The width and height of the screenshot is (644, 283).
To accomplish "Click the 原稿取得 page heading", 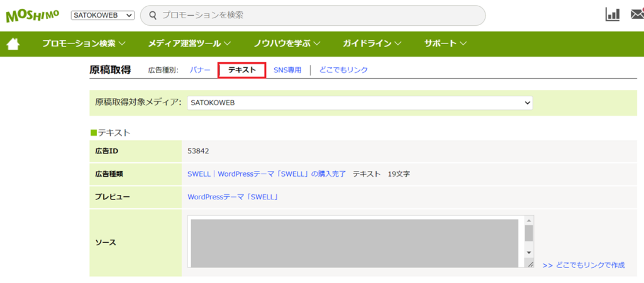I will (110, 70).
